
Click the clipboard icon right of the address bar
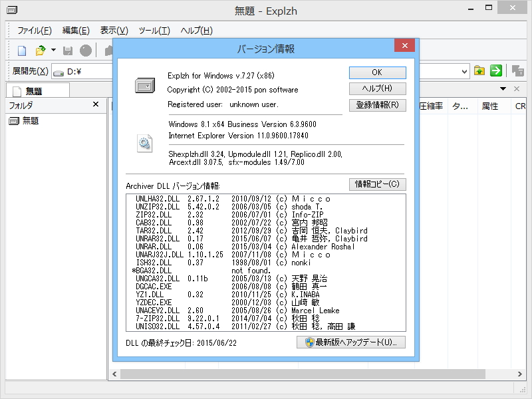[x=518, y=70]
